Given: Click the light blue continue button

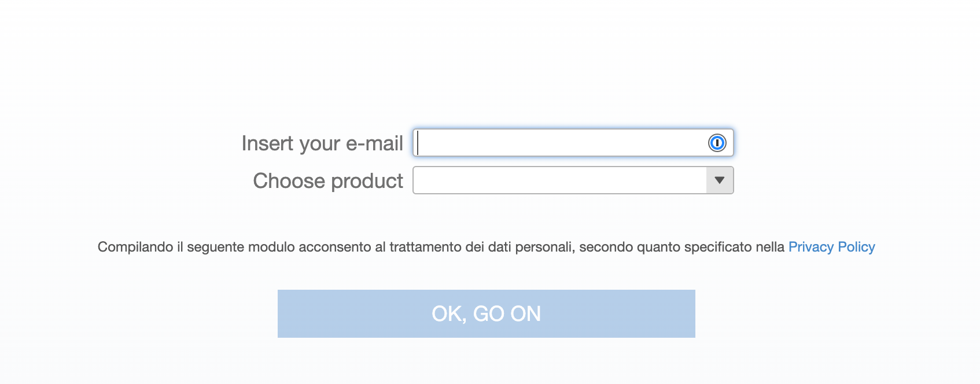Looking at the screenshot, I should click(486, 313).
